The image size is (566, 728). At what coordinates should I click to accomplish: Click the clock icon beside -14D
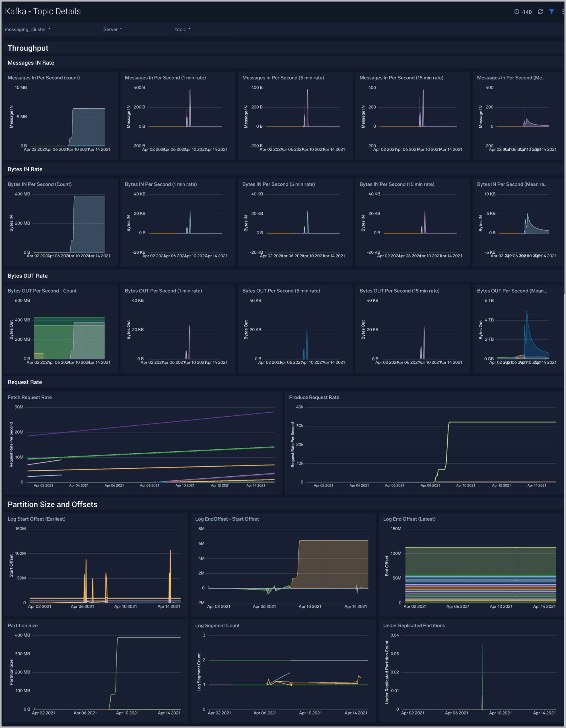[517, 12]
